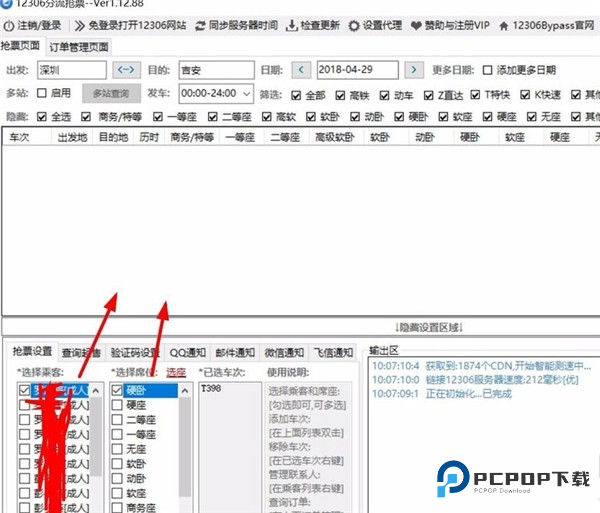
Task: Toggle 隐藏 全选 checkbox
Action: 42,117
